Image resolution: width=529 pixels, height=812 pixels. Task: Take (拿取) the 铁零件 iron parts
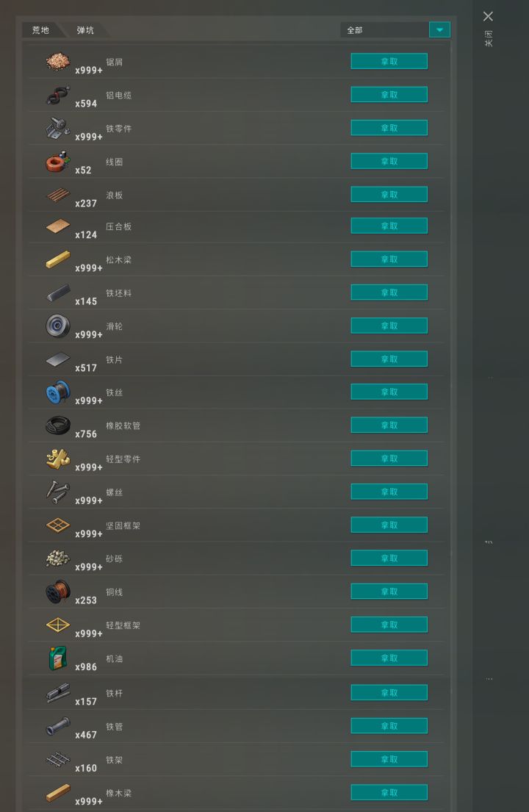389,128
